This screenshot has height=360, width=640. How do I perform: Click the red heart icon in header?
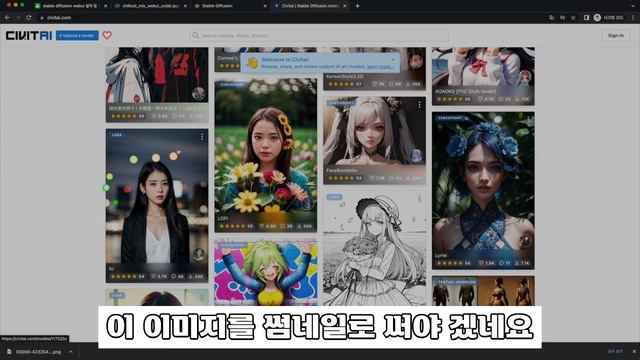[x=107, y=36]
